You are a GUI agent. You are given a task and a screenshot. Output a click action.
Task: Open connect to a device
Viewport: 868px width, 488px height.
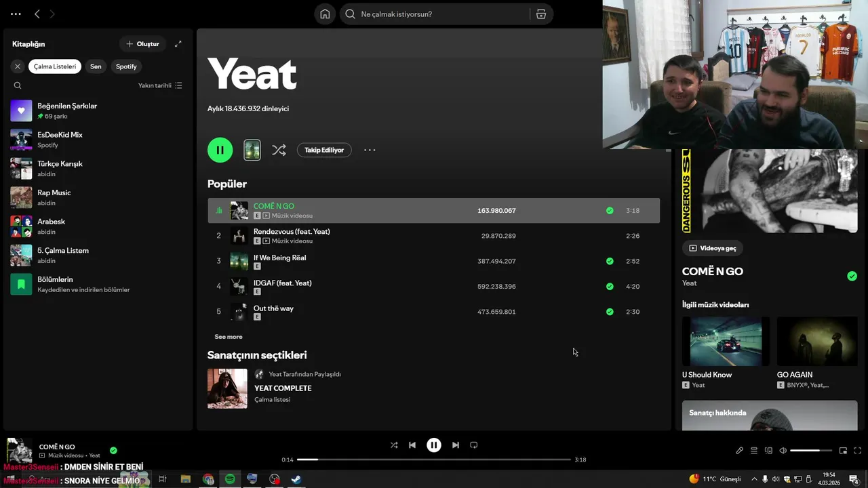768,451
